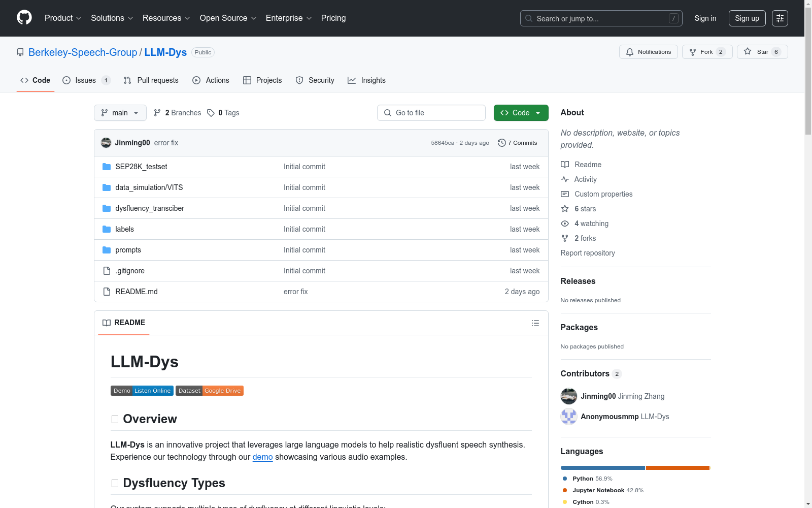This screenshot has width=812, height=508.
Task: Click the README.md file icon
Action: pos(107,292)
